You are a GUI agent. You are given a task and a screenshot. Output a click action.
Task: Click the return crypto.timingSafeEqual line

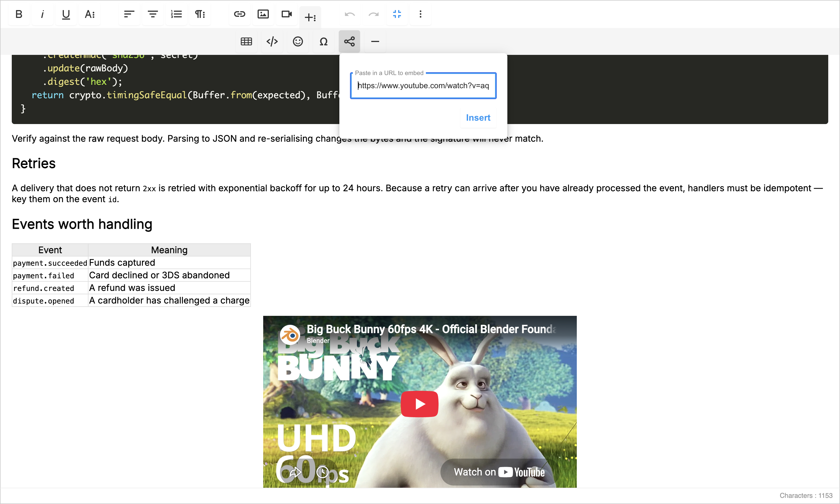(185, 95)
